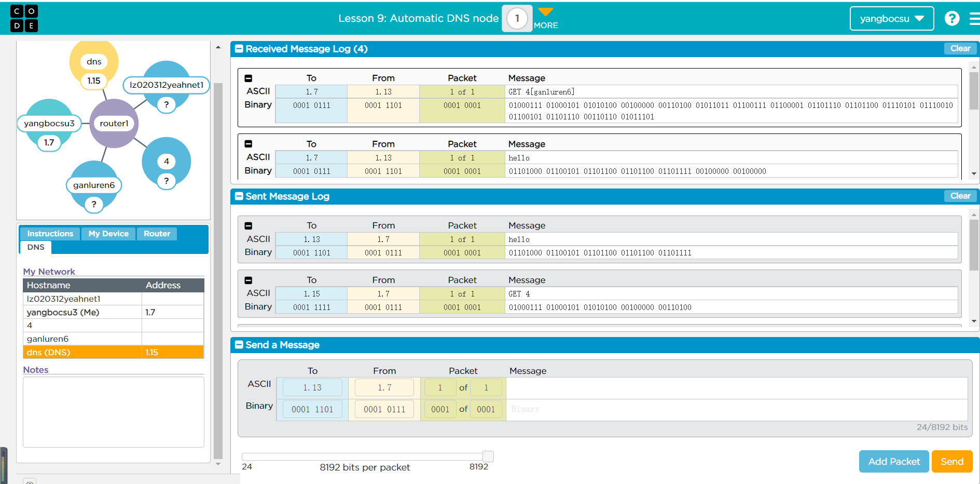Click the left panel vertical scrollbar
980x484 pixels.
tap(218, 270)
